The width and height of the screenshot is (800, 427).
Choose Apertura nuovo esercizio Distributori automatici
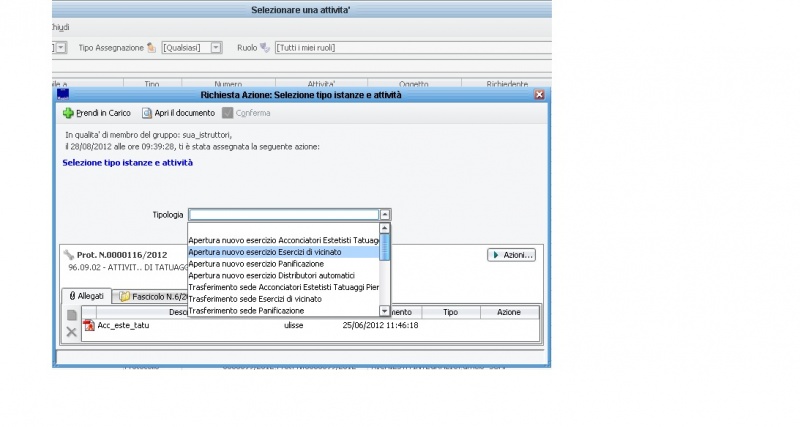[284, 275]
